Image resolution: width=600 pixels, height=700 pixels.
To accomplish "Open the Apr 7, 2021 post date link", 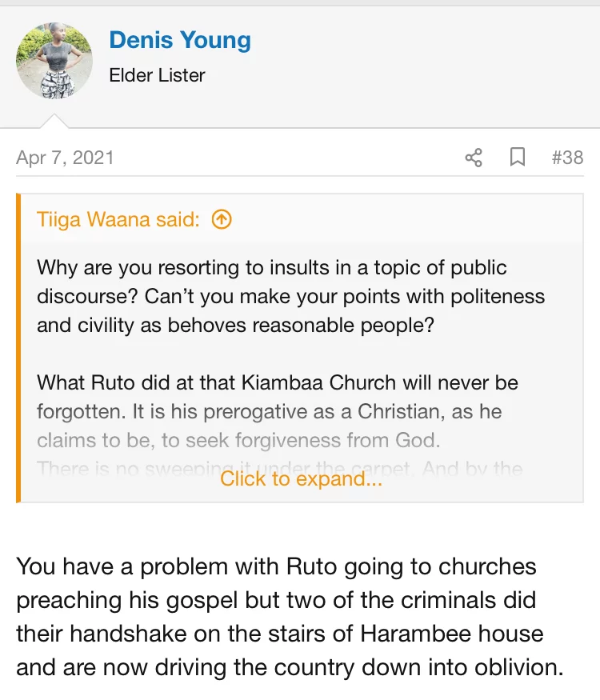I will tap(66, 158).
